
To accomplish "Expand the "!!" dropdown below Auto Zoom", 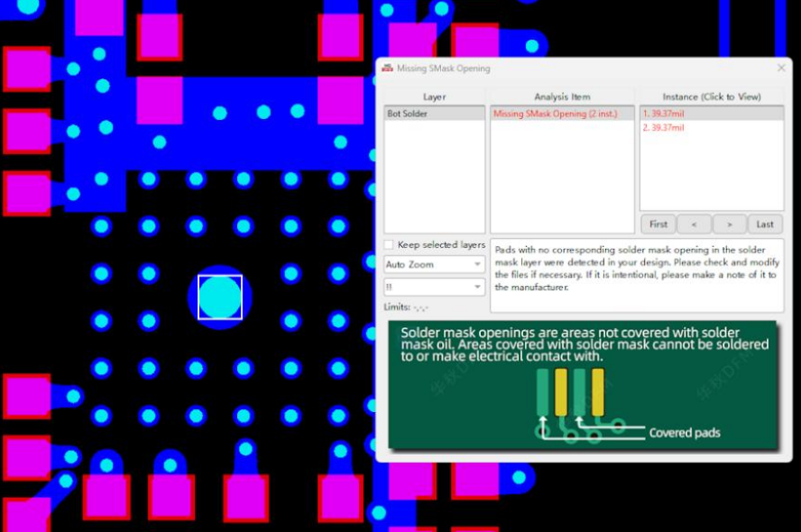I will (435, 287).
